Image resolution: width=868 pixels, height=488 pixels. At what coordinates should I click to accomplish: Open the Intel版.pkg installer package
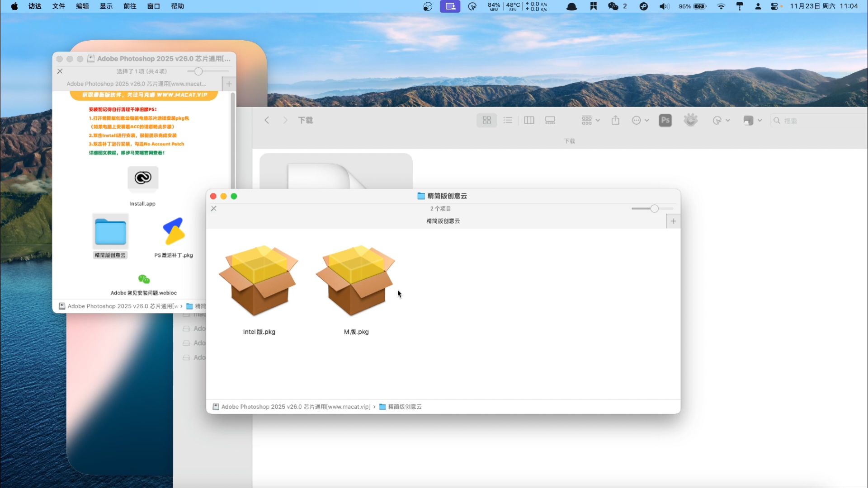click(x=258, y=281)
